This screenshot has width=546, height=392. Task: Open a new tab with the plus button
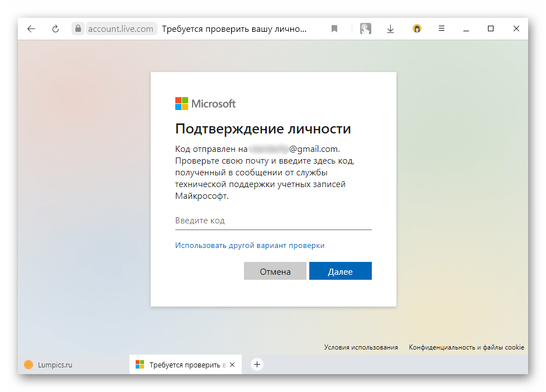click(257, 365)
